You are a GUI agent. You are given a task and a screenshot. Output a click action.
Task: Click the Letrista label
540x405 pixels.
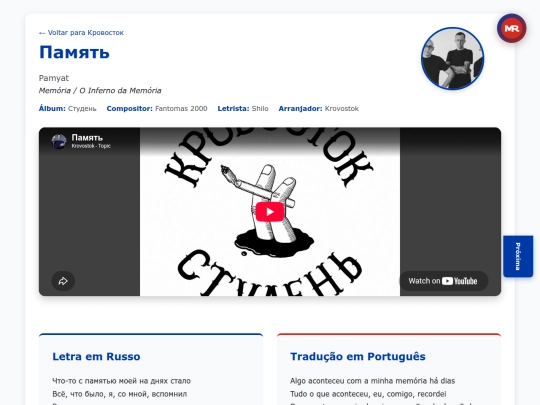(x=233, y=108)
